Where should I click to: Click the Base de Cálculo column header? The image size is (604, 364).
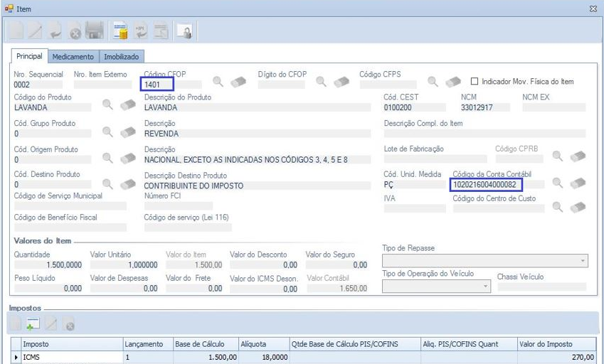206,344
